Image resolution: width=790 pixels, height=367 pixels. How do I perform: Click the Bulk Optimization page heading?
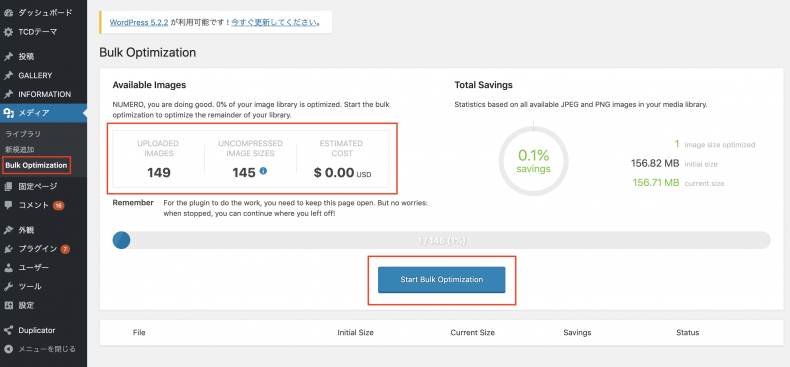pos(148,52)
